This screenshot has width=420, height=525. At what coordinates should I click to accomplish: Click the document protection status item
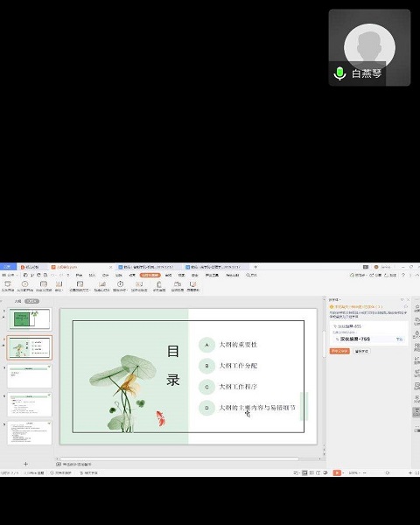61,472
